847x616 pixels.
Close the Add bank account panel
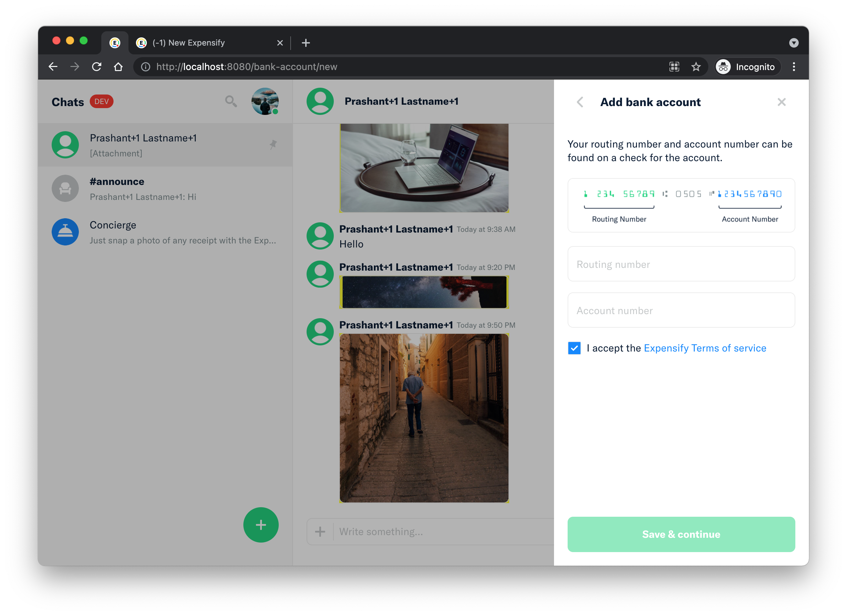(x=781, y=102)
